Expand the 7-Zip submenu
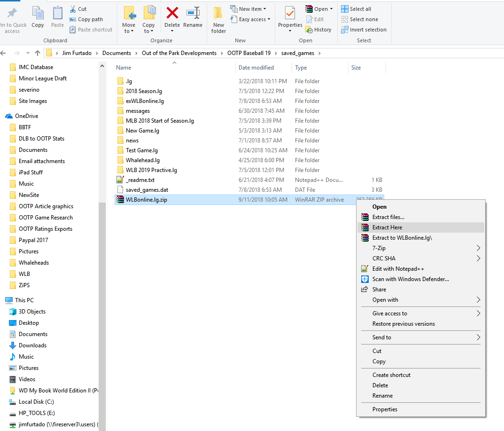The image size is (504, 431). click(421, 248)
